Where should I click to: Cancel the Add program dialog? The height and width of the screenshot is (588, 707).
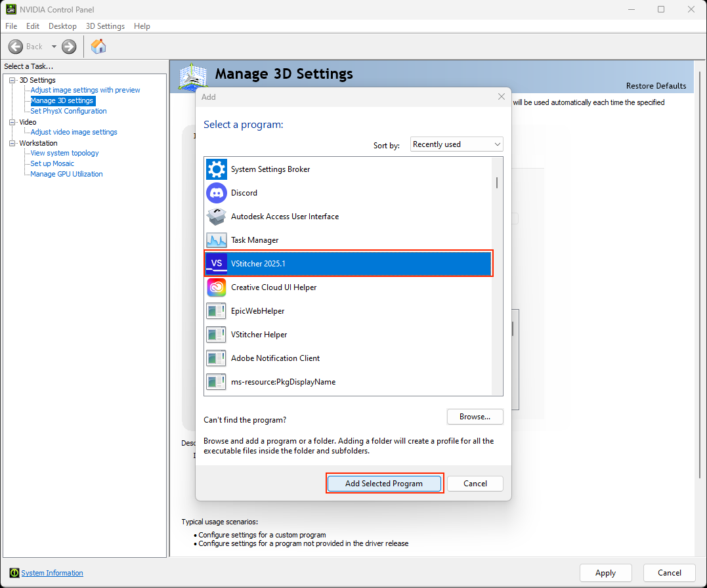tap(475, 484)
